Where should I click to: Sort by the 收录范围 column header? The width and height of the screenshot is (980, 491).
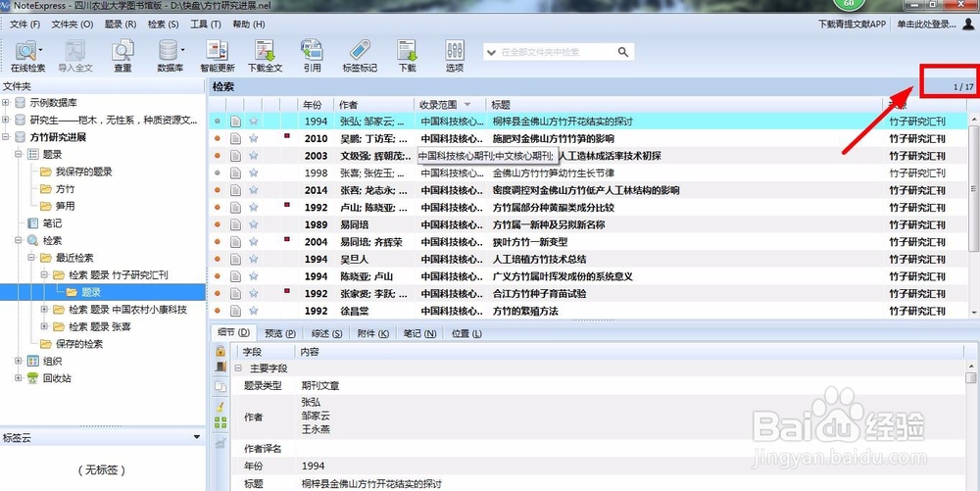point(450,104)
